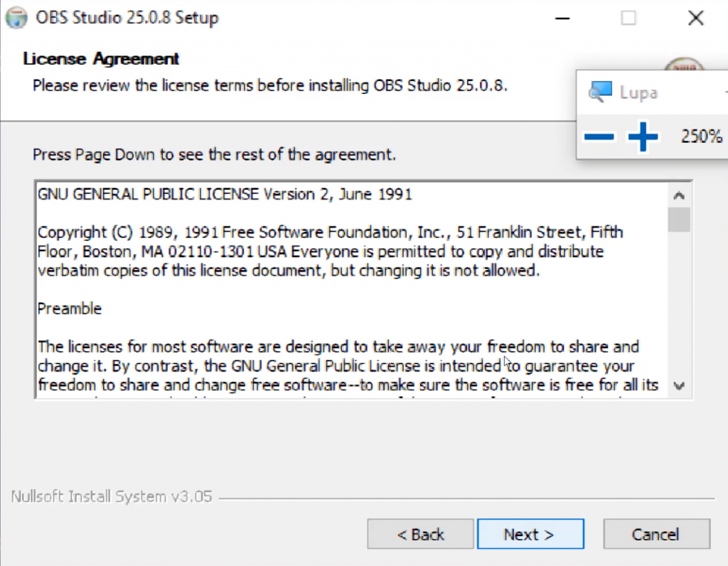Viewport: 728px width, 566px height.
Task: Proceed by pressing Next >
Action: 530,535
